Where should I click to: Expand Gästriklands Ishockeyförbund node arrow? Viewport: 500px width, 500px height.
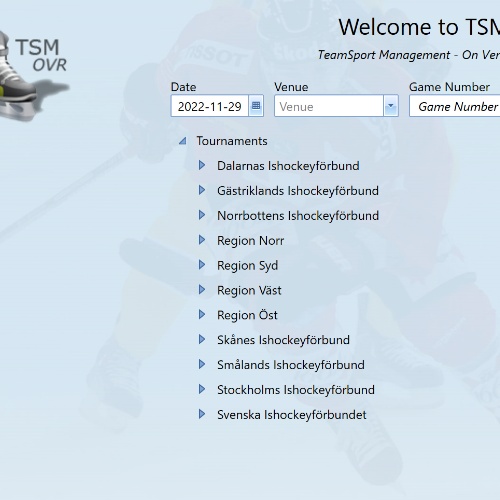pos(202,190)
